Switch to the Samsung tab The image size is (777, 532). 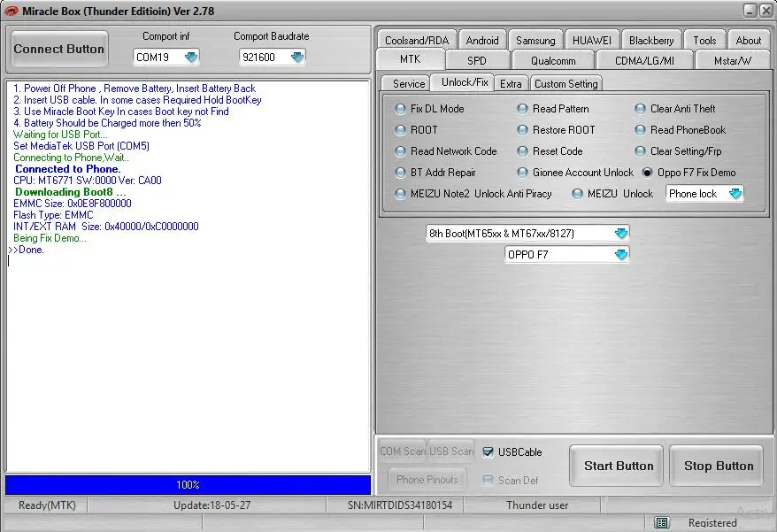point(535,40)
